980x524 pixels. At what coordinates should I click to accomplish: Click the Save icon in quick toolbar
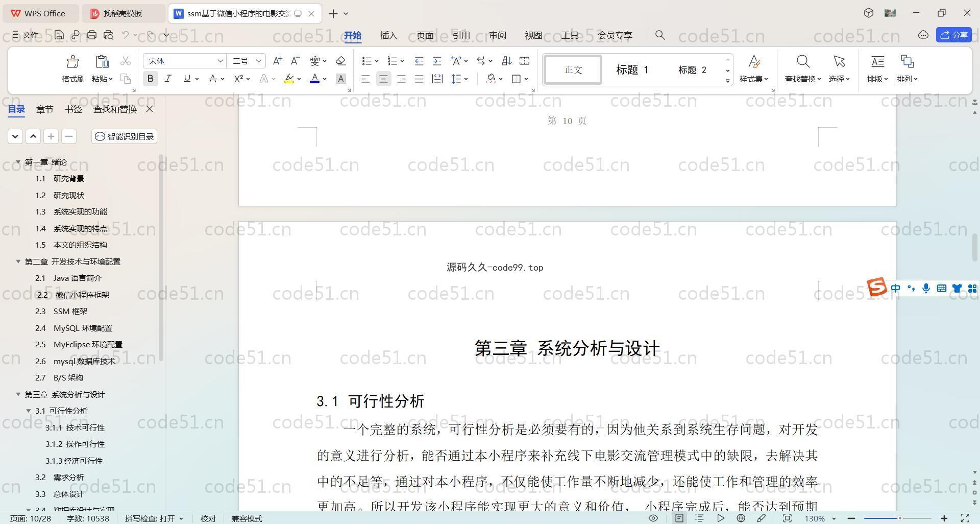[x=59, y=35]
